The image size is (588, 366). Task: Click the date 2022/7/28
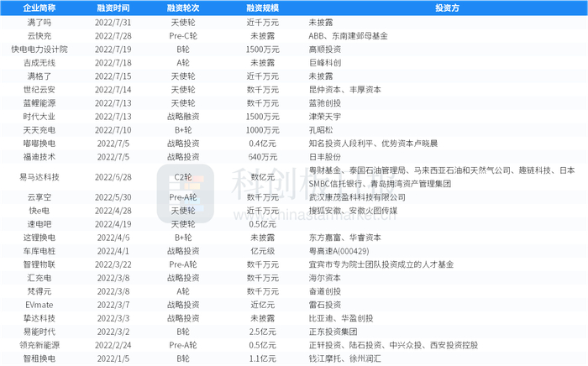(x=113, y=36)
